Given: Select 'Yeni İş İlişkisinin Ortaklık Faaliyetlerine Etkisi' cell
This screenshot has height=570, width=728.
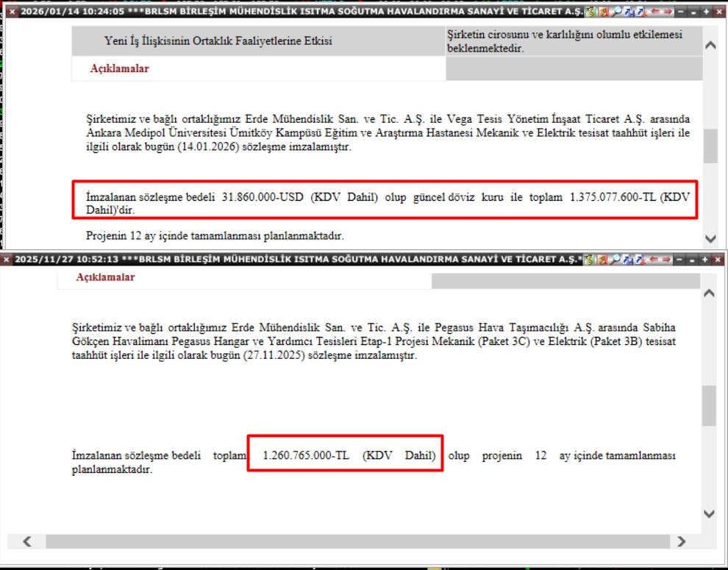Looking at the screenshot, I should point(259,41).
